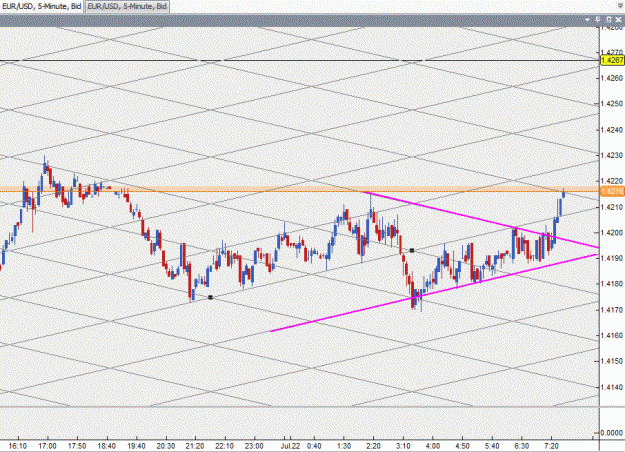Select the right EUR/USD 5-Minute Bid tab

click(x=127, y=6)
